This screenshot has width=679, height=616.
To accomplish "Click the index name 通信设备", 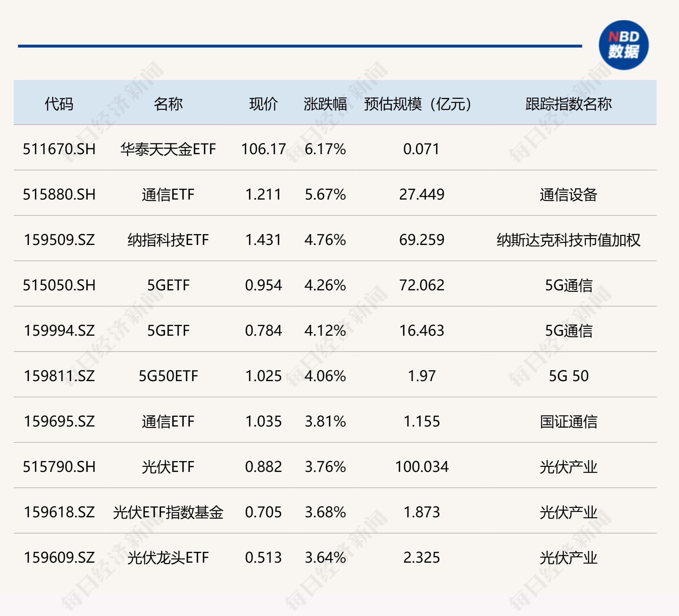I will (x=568, y=195).
